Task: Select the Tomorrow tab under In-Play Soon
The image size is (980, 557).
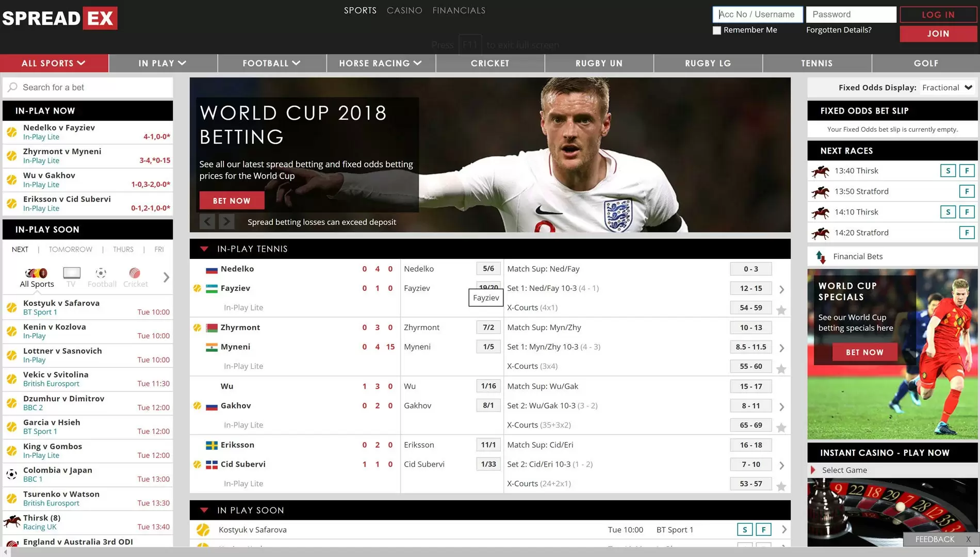Action: coord(71,250)
